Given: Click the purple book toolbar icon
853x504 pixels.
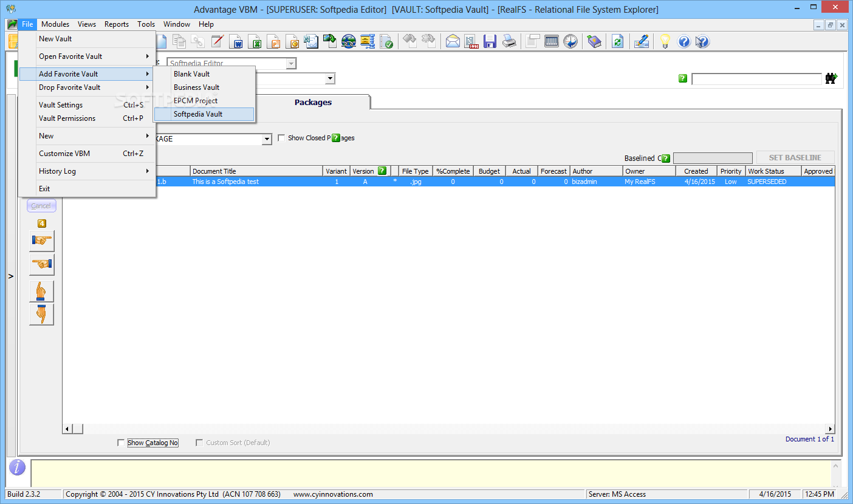Looking at the screenshot, I should point(594,42).
